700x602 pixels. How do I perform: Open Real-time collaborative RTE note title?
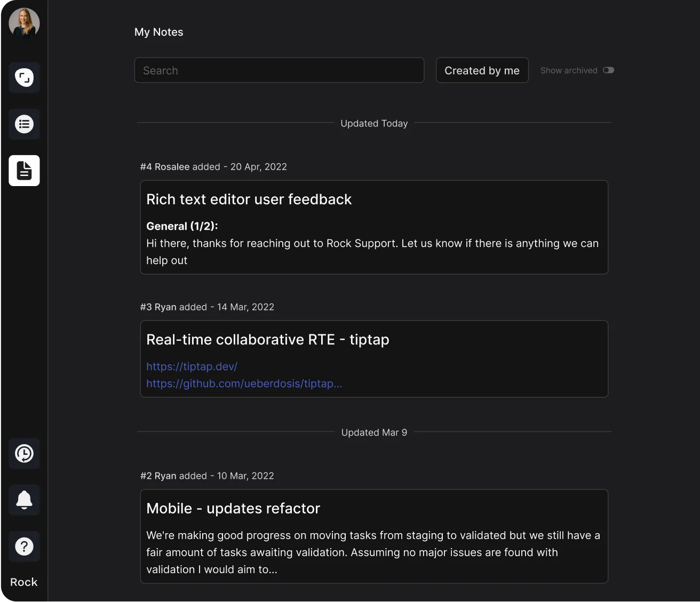267,340
